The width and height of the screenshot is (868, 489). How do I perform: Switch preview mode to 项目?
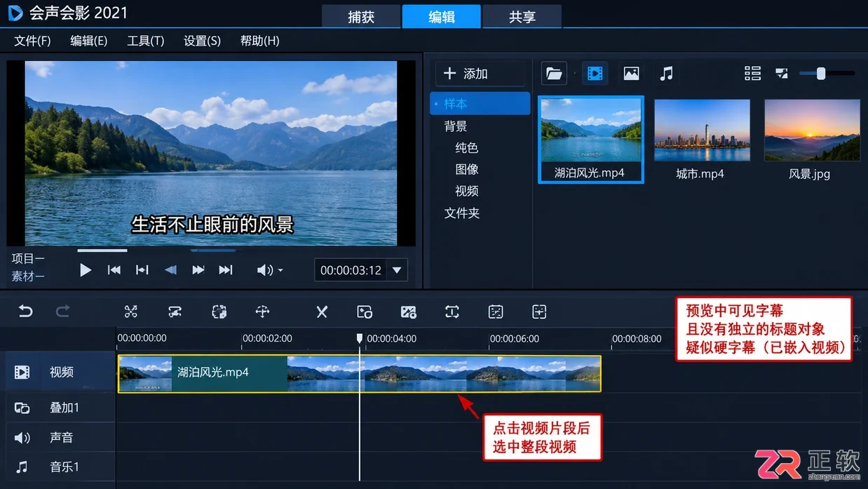click(x=28, y=259)
